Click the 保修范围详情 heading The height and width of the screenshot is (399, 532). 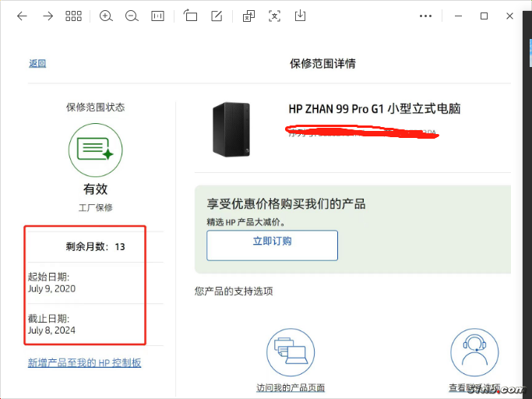322,63
